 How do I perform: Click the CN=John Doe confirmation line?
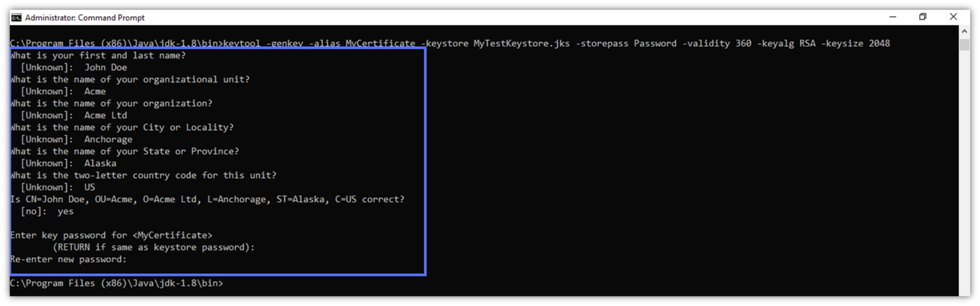tap(207, 199)
